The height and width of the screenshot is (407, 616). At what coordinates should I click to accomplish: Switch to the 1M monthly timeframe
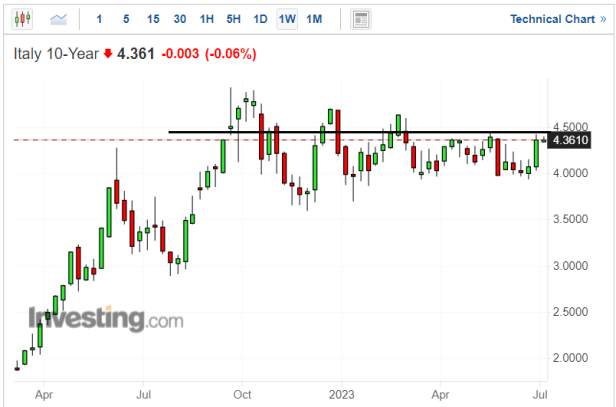click(314, 19)
